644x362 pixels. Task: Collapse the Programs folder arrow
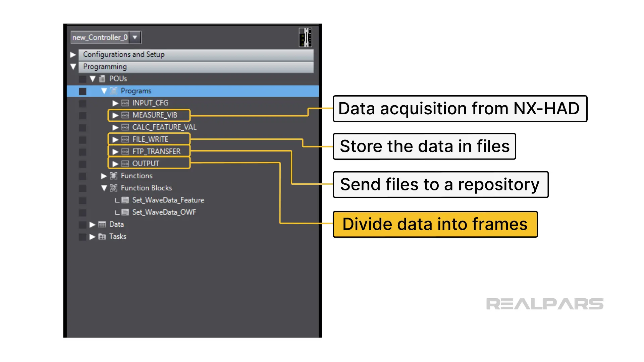point(104,91)
